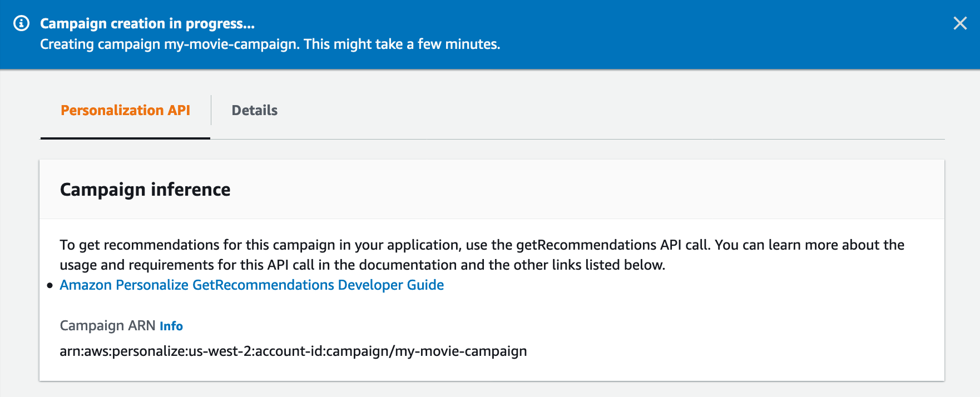The width and height of the screenshot is (980, 397).
Task: Dismiss the campaign creation notification banner
Action: coord(960,23)
